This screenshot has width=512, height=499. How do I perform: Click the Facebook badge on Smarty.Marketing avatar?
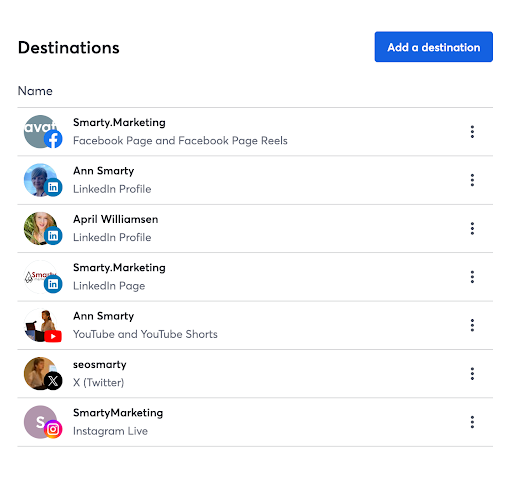[x=53, y=139]
